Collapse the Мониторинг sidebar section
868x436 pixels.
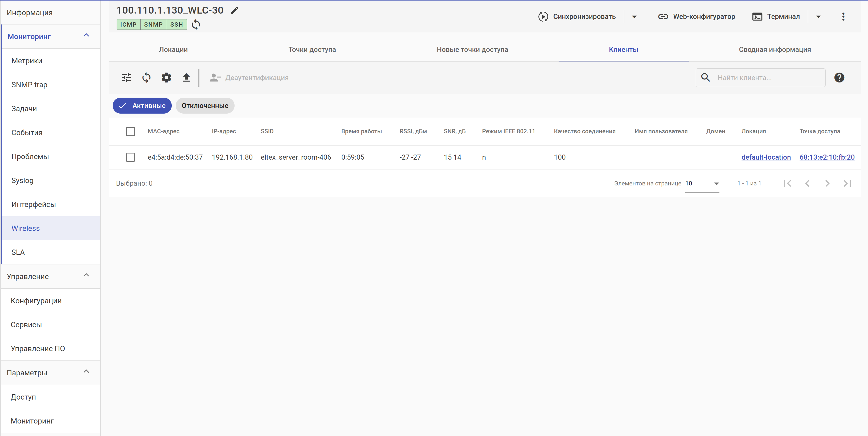(86, 35)
